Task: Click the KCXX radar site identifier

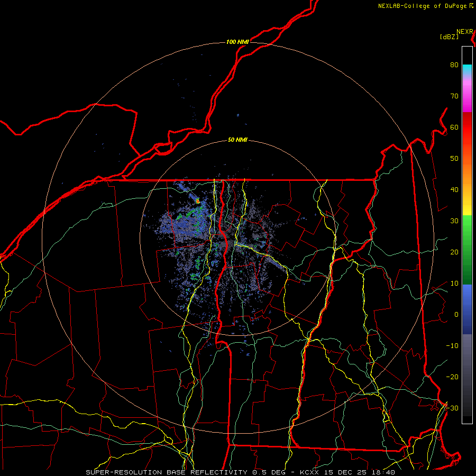Action: [309, 472]
